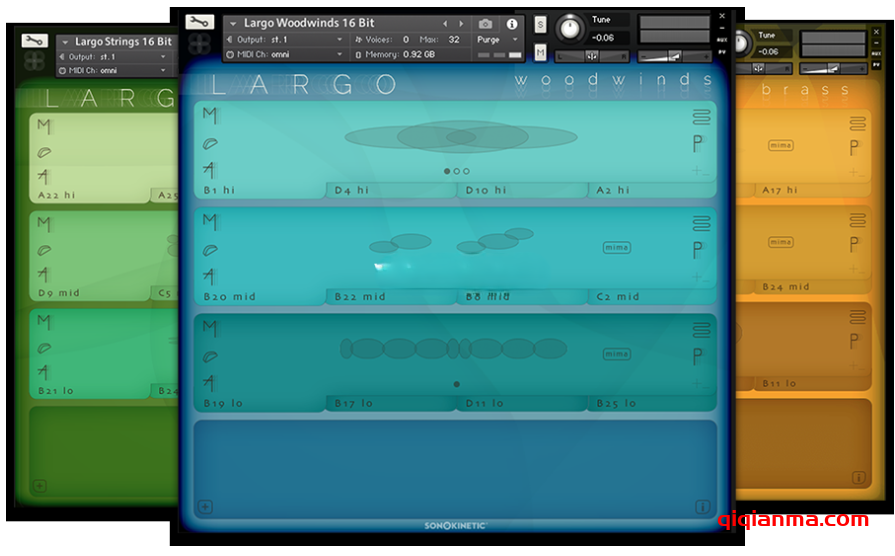
Task: Click the plus icon at the bottom-left of Woodwinds
Action: [x=204, y=507]
